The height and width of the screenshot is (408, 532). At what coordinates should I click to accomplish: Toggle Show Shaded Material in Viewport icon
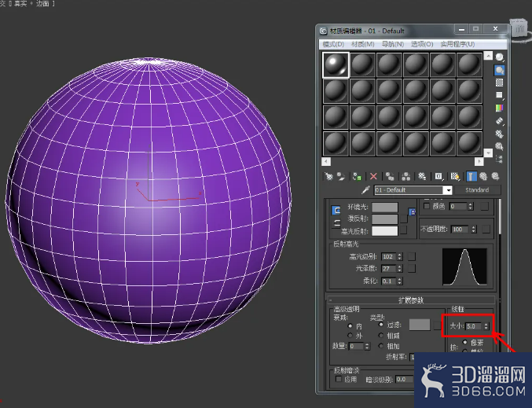(x=455, y=177)
